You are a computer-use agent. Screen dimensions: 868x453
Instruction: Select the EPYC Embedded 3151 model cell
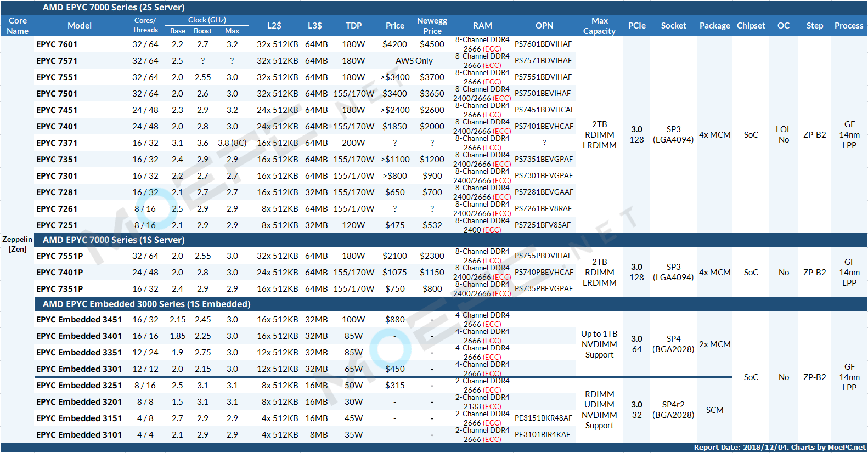pyautogui.click(x=79, y=418)
